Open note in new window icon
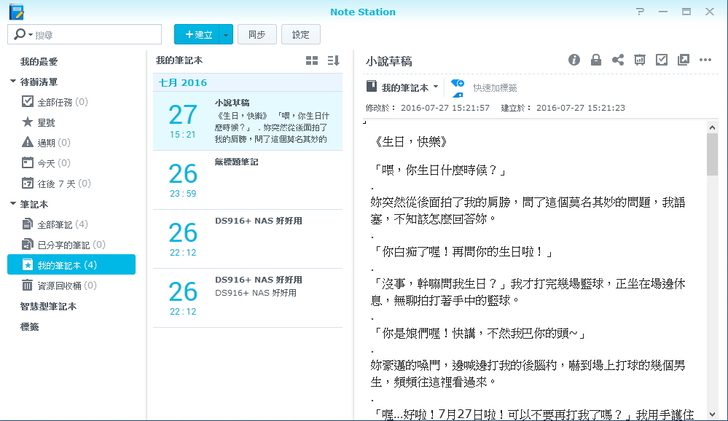 coord(683,60)
